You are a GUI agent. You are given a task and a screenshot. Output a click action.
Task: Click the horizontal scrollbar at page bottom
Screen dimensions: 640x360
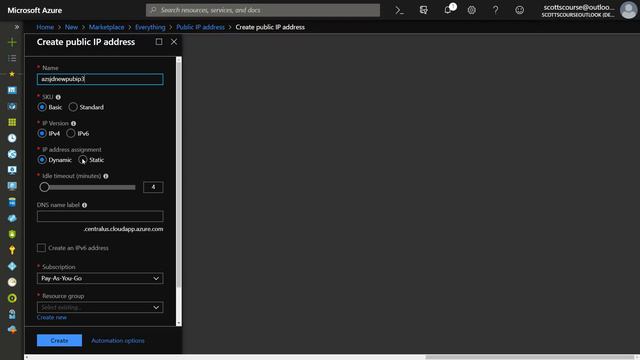529,357
